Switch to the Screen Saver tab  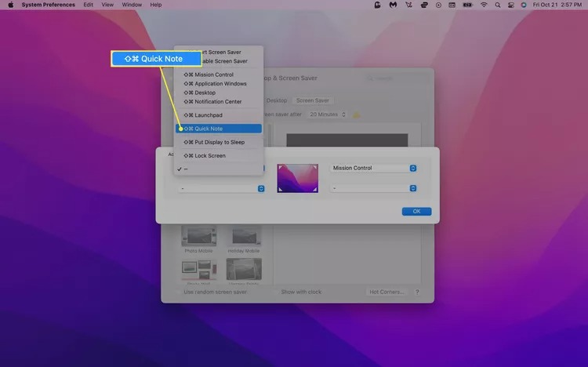(x=312, y=100)
